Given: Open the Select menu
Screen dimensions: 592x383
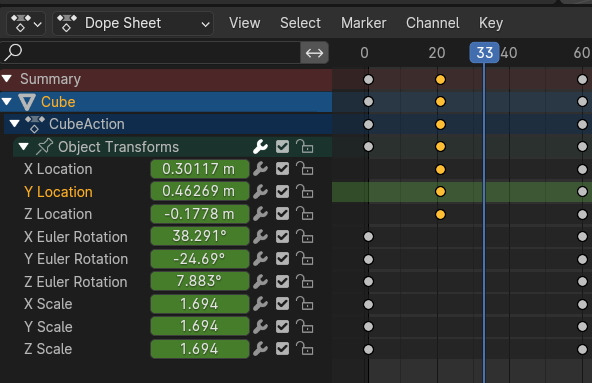Looking at the screenshot, I should click(301, 23).
